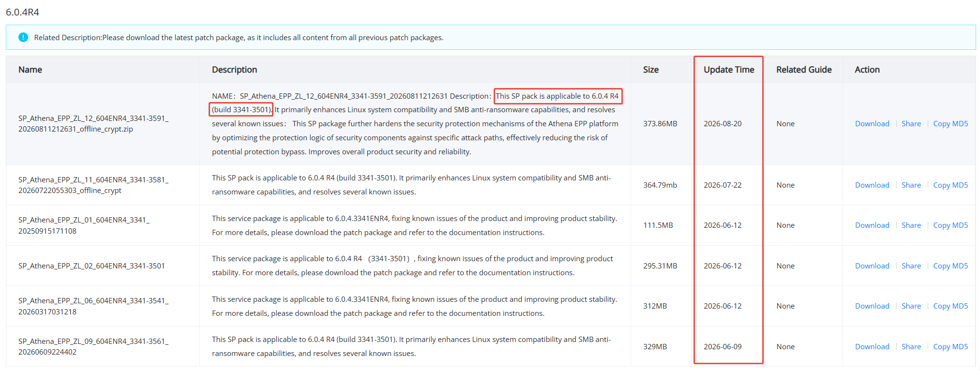Screen dimensions: 980x371
Task: Click the Action column header
Action: point(867,70)
